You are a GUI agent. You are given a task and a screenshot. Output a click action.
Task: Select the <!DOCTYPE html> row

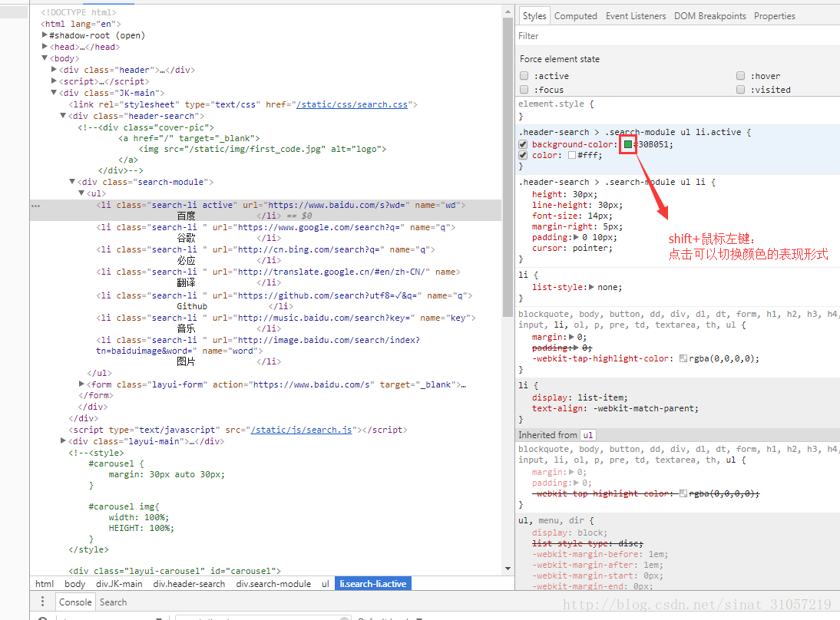tap(266, 12)
